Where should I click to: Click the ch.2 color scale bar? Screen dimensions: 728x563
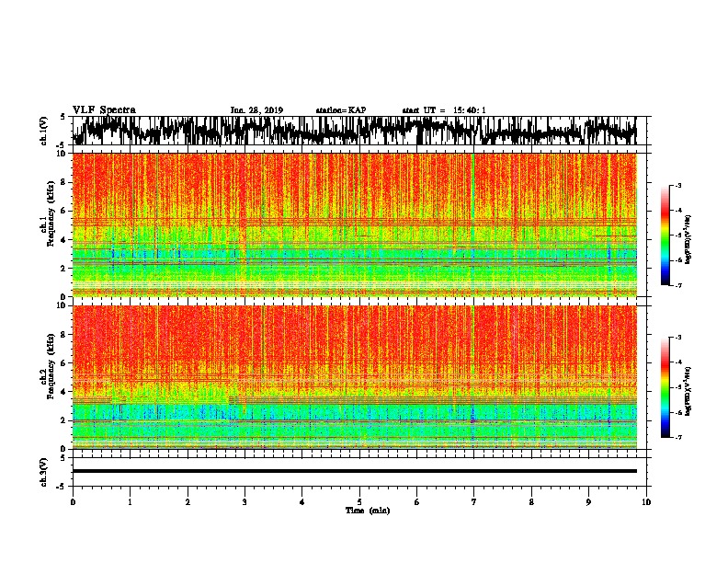tap(665, 387)
